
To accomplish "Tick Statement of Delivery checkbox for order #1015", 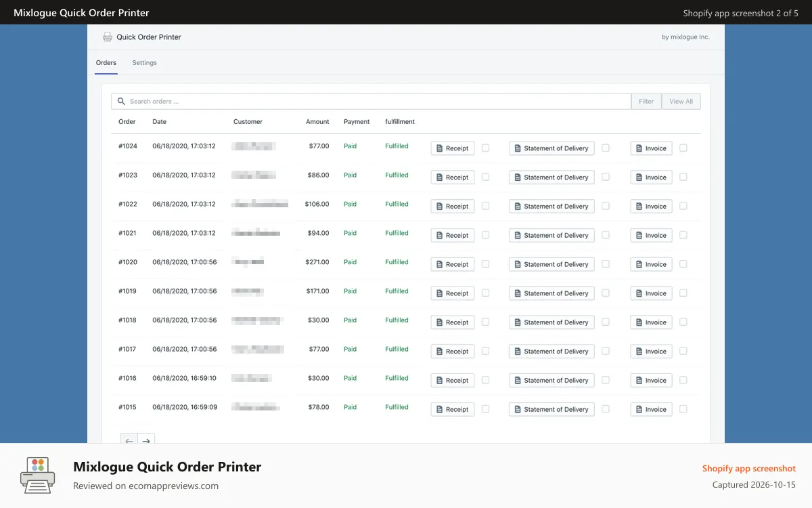I will [x=606, y=409].
